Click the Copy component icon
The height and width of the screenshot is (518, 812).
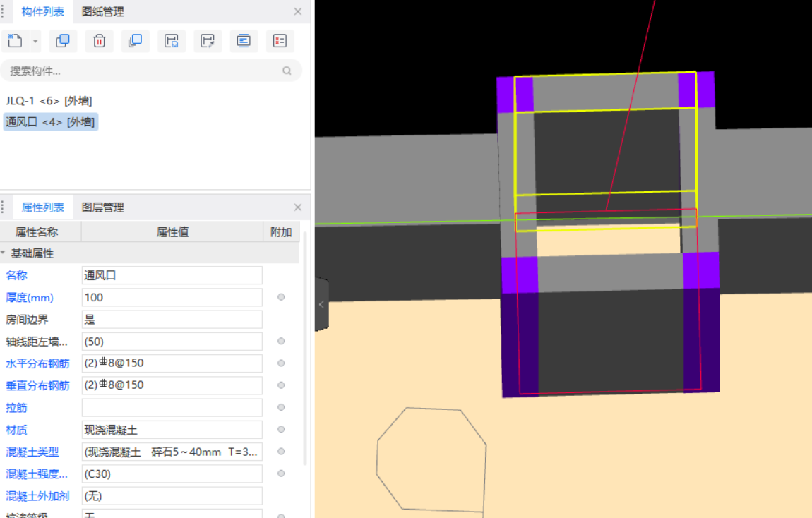[63, 41]
